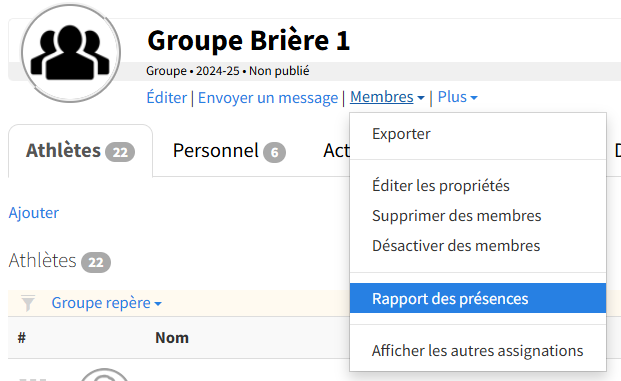Click the Groupe Brière 1 title

pyautogui.click(x=249, y=40)
